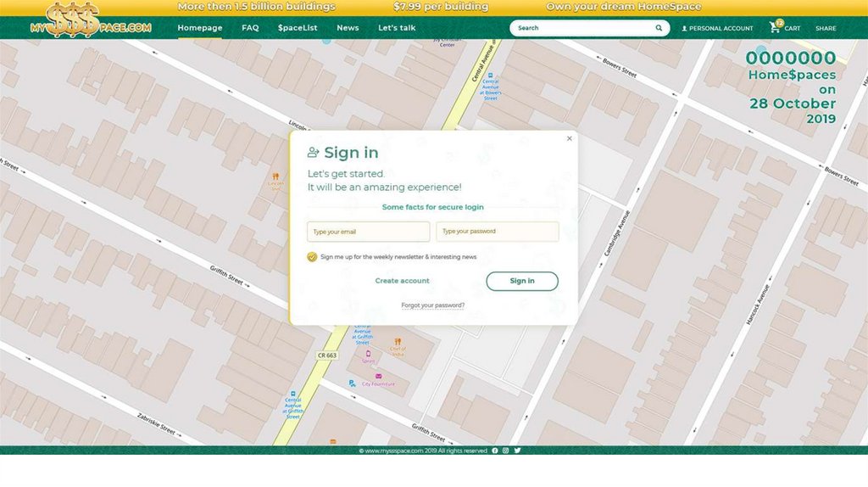Click Forgot your password link
The width and height of the screenshot is (868, 487).
(x=433, y=305)
